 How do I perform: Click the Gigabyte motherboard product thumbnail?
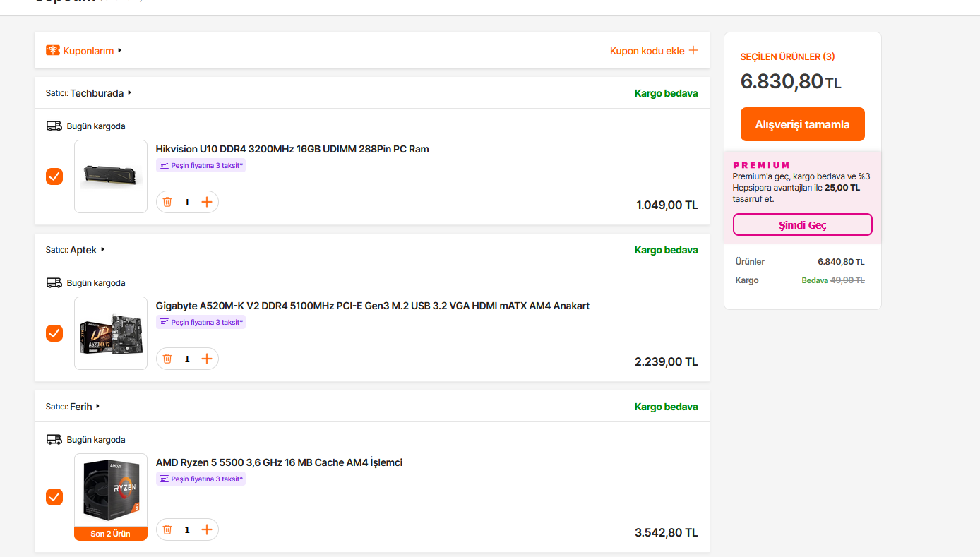[111, 333]
